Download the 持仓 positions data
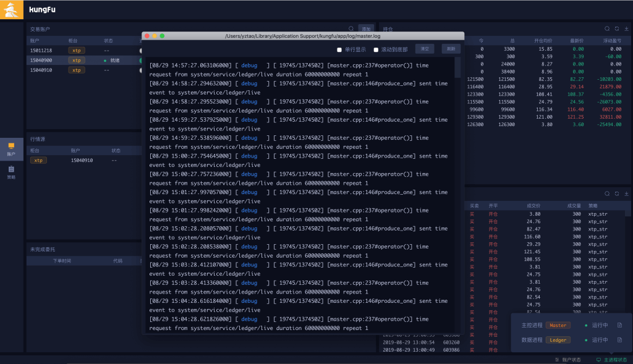The width and height of the screenshot is (633, 364). pyautogui.click(x=627, y=28)
